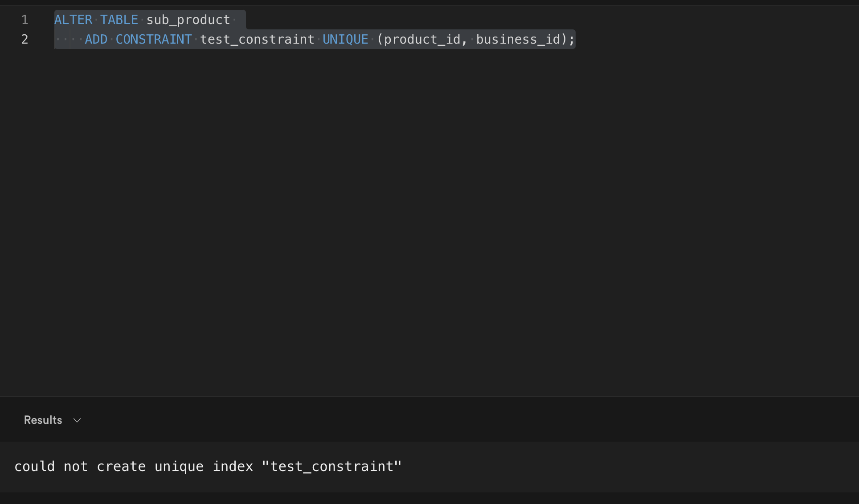Click the opening parenthesis before product_id
This screenshot has height=504, width=859.
[x=381, y=39]
